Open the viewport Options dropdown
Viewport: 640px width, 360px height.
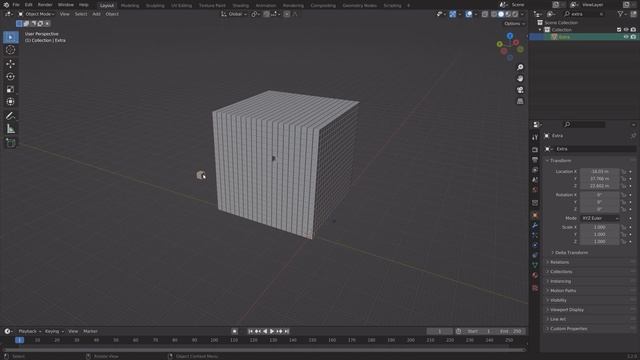[514, 24]
